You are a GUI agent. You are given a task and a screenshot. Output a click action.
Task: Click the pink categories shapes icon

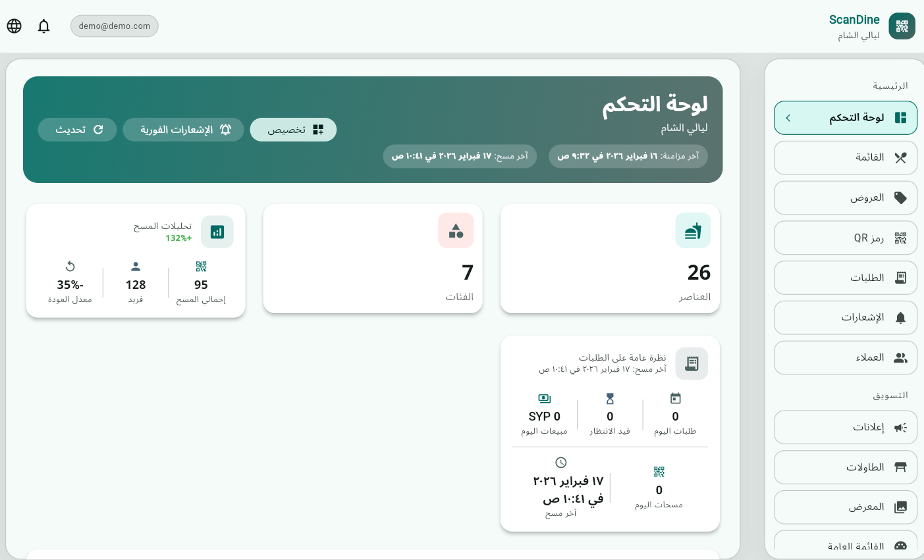456,230
